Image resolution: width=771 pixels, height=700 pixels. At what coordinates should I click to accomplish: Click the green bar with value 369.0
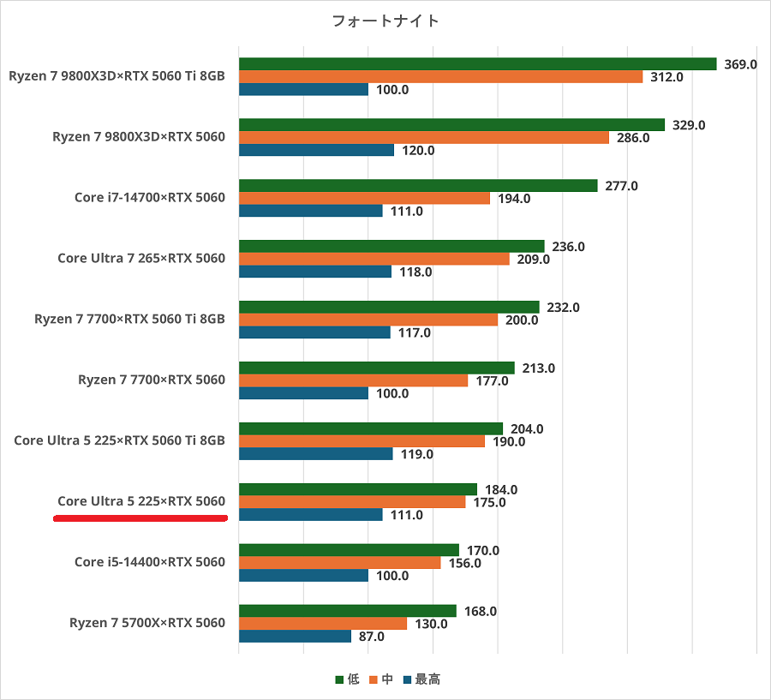tap(477, 63)
